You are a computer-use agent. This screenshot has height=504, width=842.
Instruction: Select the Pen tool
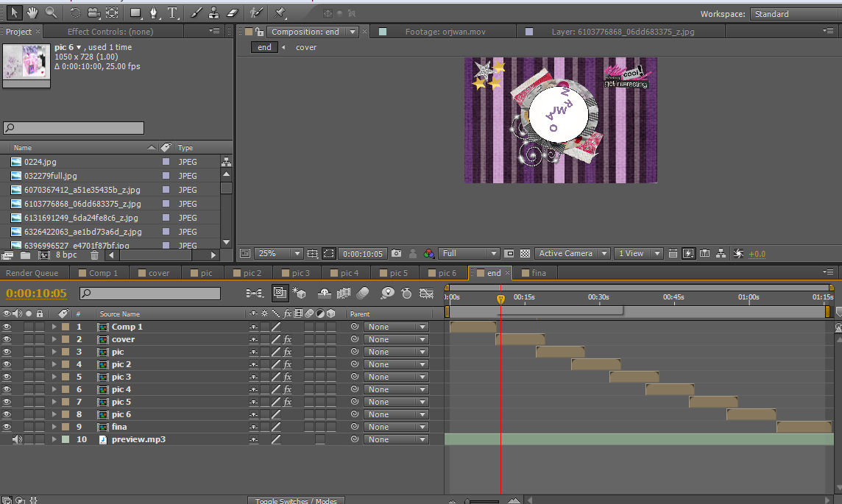tap(154, 13)
